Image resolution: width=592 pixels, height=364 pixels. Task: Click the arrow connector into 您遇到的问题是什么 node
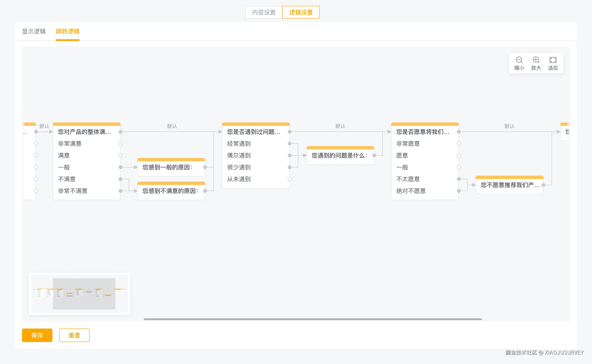[x=305, y=155]
